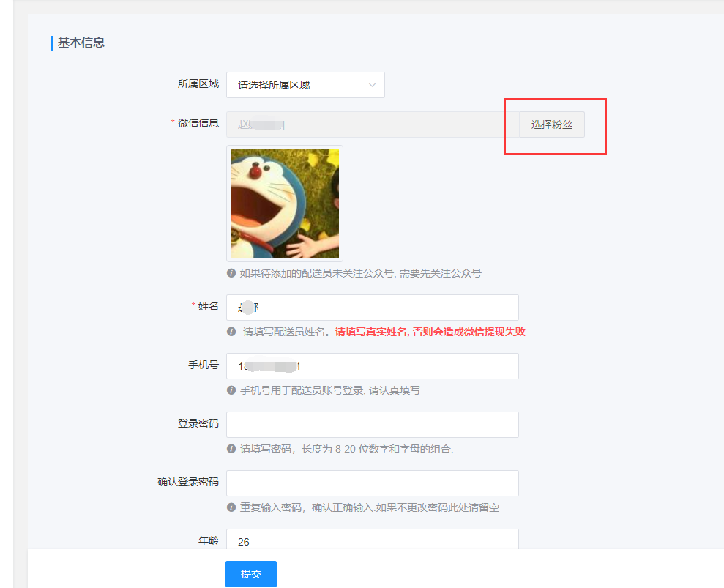Focus the 确认登录密码 confirm field
Screen dimensions: 724x588
click(373, 483)
